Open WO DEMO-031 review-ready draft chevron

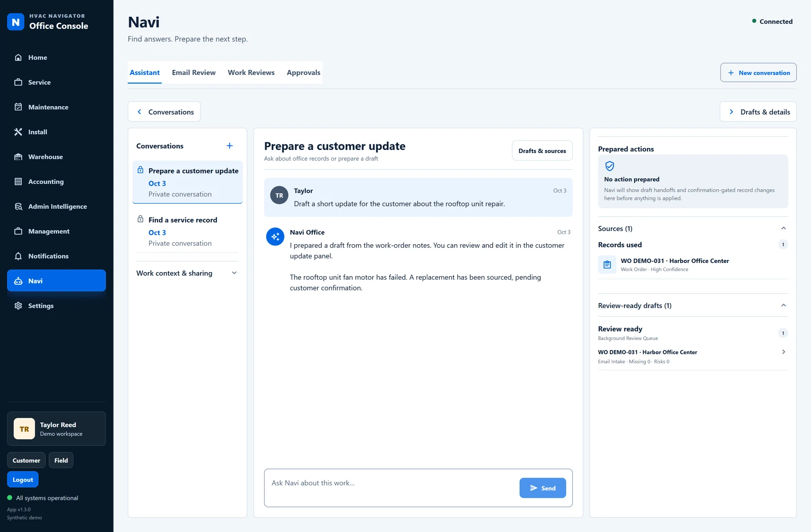pos(784,352)
